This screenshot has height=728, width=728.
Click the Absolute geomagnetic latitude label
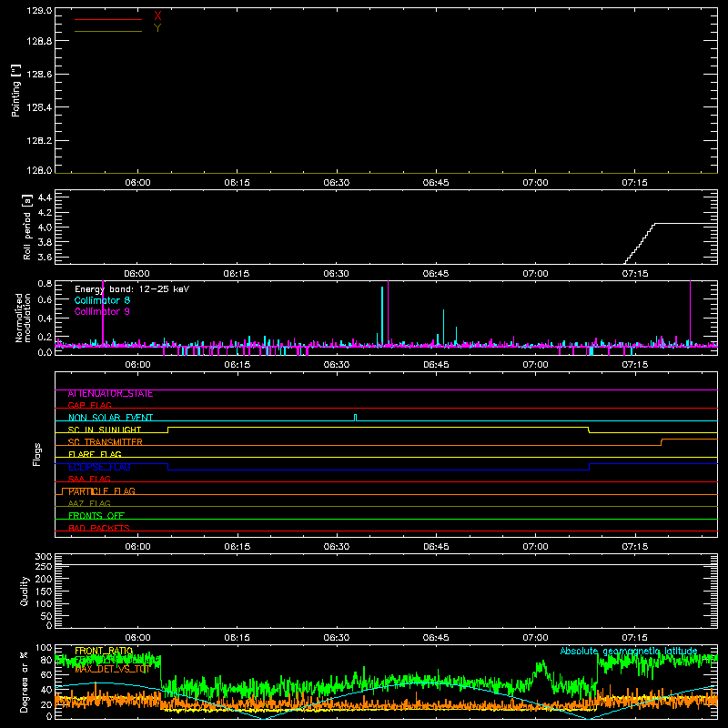[629, 651]
